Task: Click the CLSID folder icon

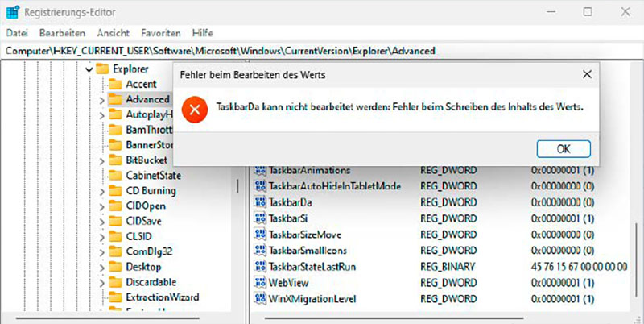Action: tap(115, 236)
